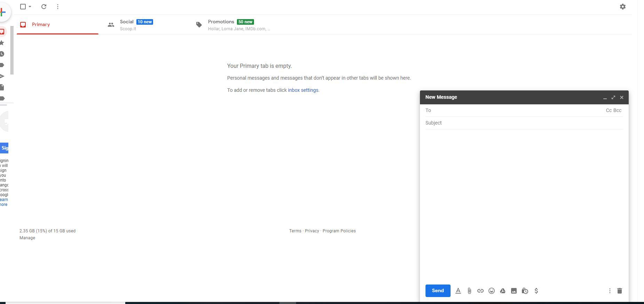The width and height of the screenshot is (644, 304).
Task: Add Bcc recipients
Action: [617, 110]
